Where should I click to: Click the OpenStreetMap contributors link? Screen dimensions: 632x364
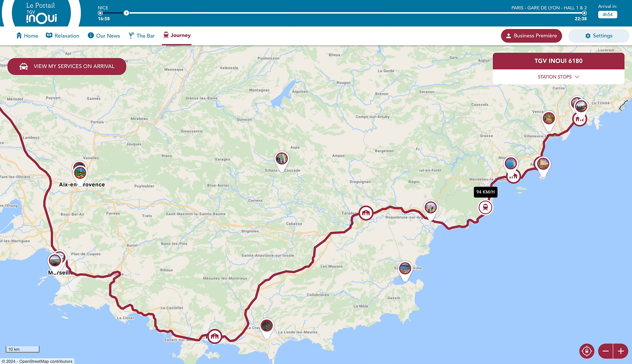(x=46, y=361)
